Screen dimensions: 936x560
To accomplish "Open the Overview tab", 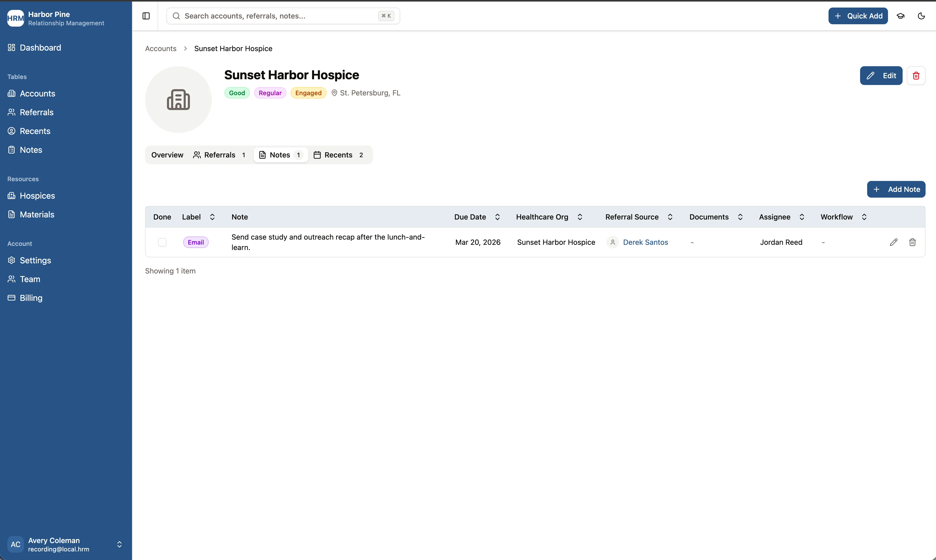I will tap(167, 155).
